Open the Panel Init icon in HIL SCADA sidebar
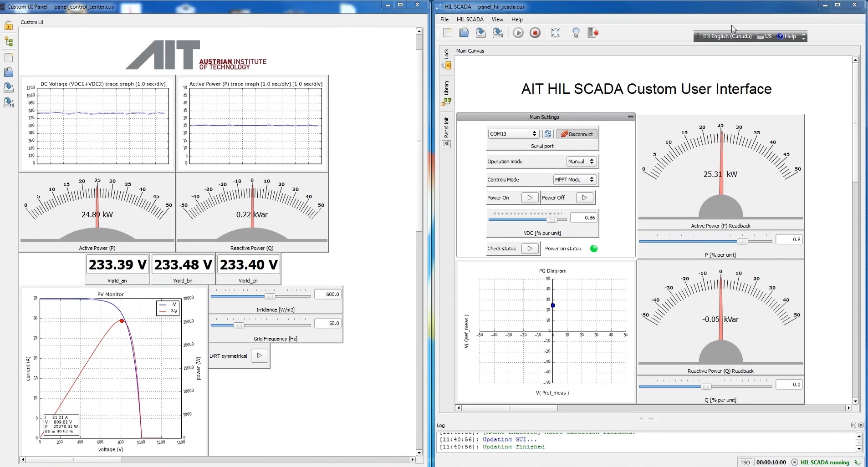This screenshot has width=868, height=467. [x=447, y=144]
